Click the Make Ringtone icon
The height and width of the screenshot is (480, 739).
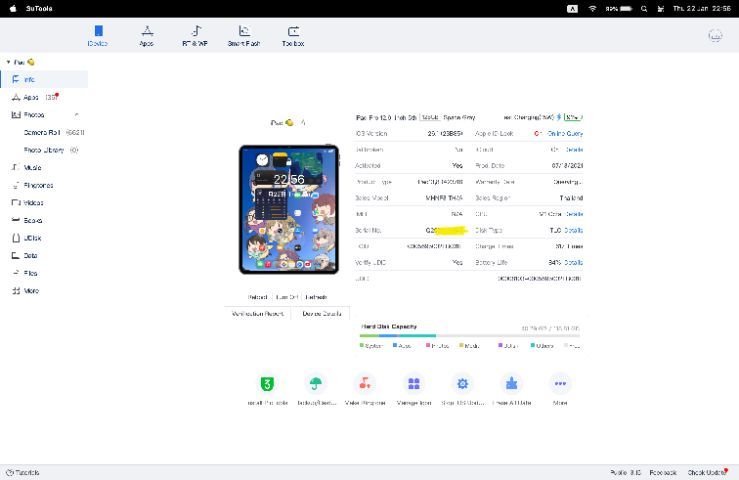point(365,384)
